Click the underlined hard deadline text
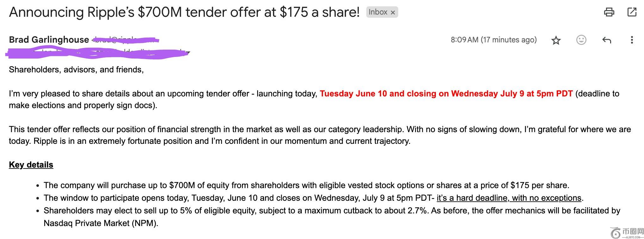The image size is (644, 239). [x=509, y=198]
